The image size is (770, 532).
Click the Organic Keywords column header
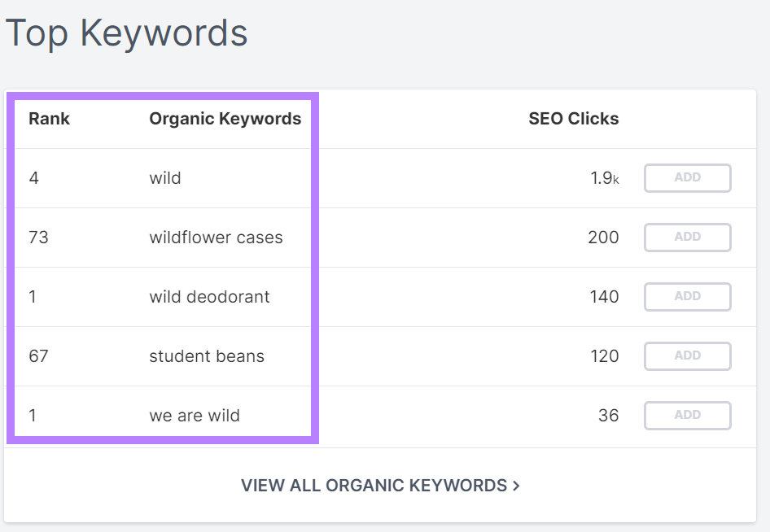[225, 118]
